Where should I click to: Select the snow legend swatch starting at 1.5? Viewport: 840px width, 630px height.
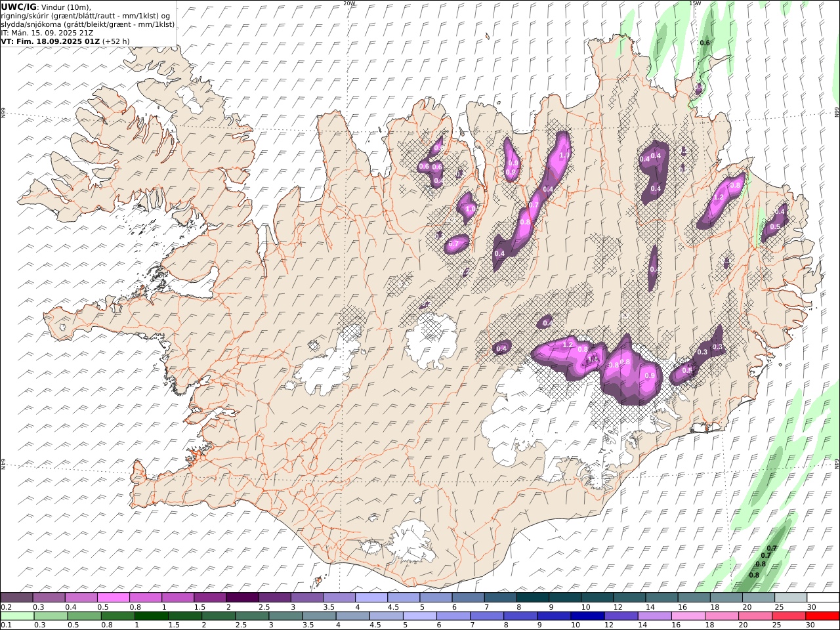(210, 598)
